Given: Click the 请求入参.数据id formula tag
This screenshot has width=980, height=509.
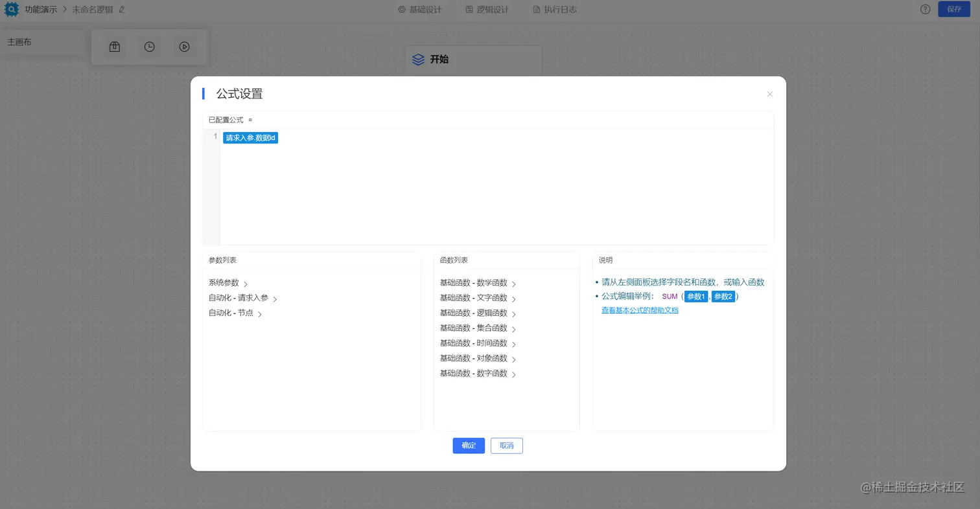Looking at the screenshot, I should 251,138.
